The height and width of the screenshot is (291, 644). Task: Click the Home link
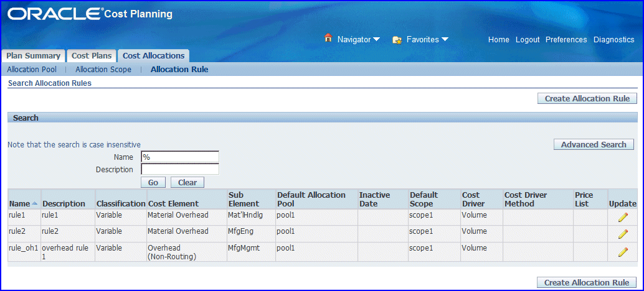[x=499, y=40]
